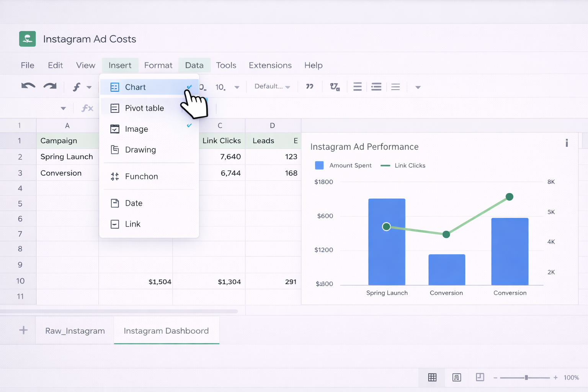588x392 pixels.
Task: Click the zoom out minus button
Action: click(495, 378)
